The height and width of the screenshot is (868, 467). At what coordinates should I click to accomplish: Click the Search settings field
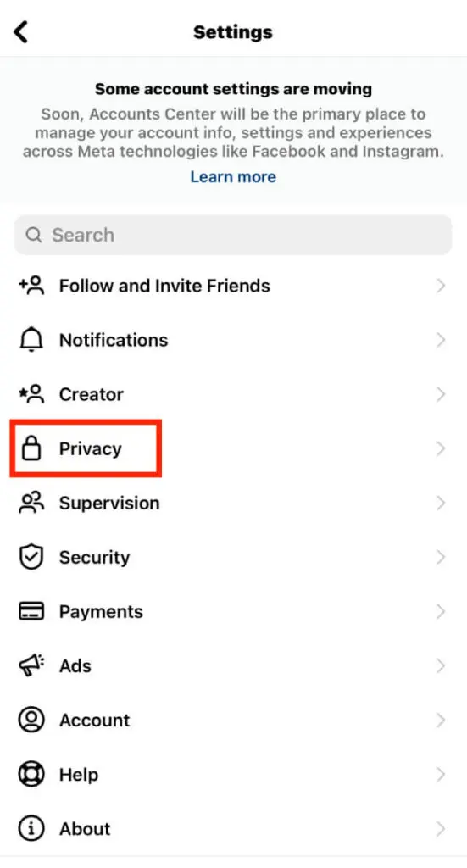point(233,235)
